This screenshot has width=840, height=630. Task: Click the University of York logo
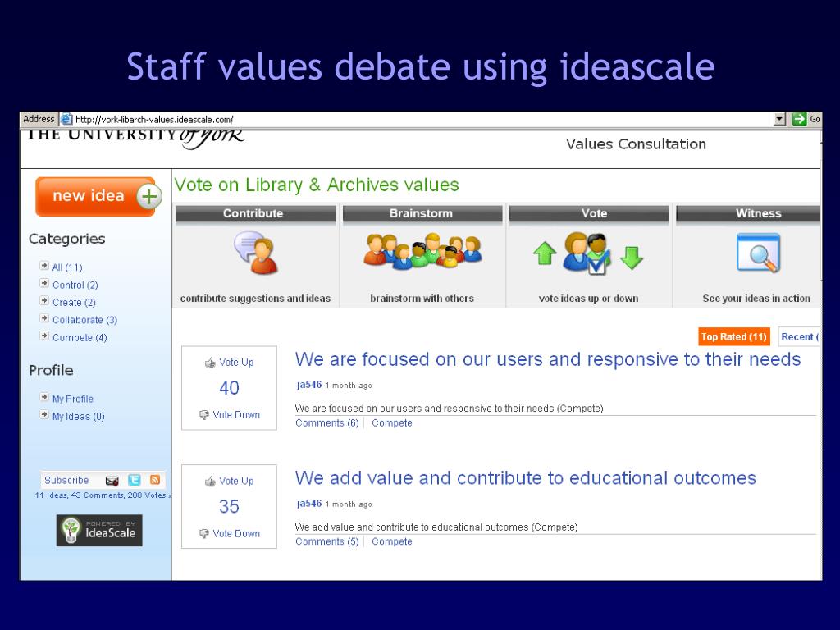[135, 138]
